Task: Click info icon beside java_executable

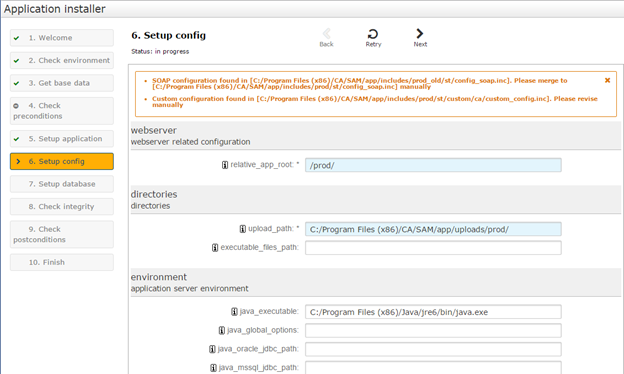Action: pos(234,312)
